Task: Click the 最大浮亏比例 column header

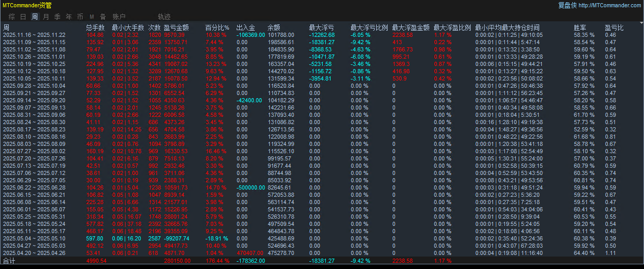Action: pos(369,28)
